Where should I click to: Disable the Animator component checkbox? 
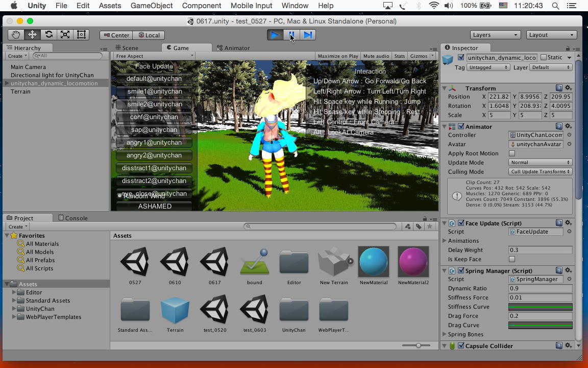coord(461,127)
